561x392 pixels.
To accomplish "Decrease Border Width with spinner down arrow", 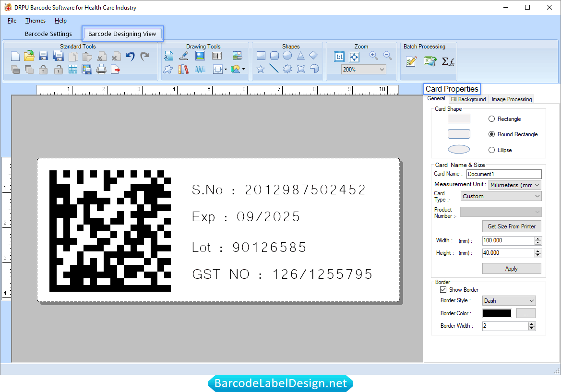I will [532, 328].
